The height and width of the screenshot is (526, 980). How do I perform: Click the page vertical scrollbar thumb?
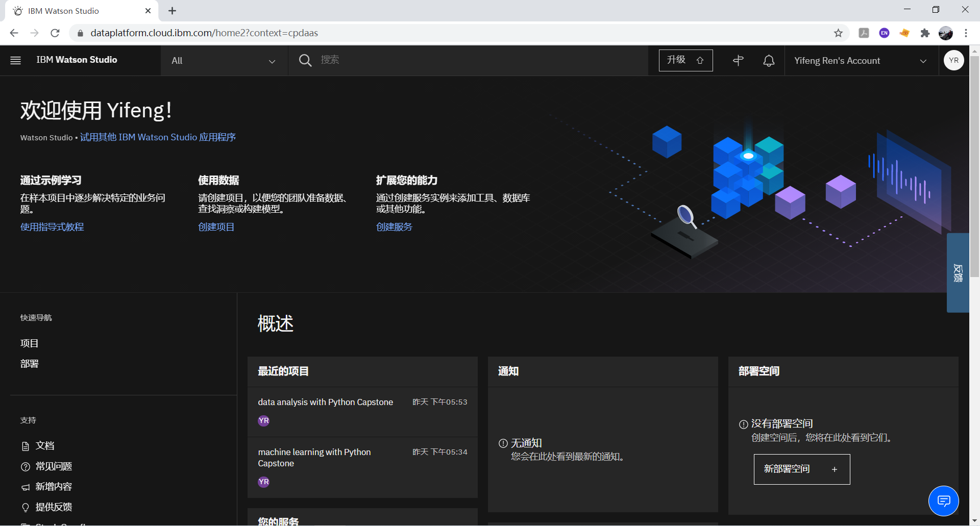pos(974,166)
